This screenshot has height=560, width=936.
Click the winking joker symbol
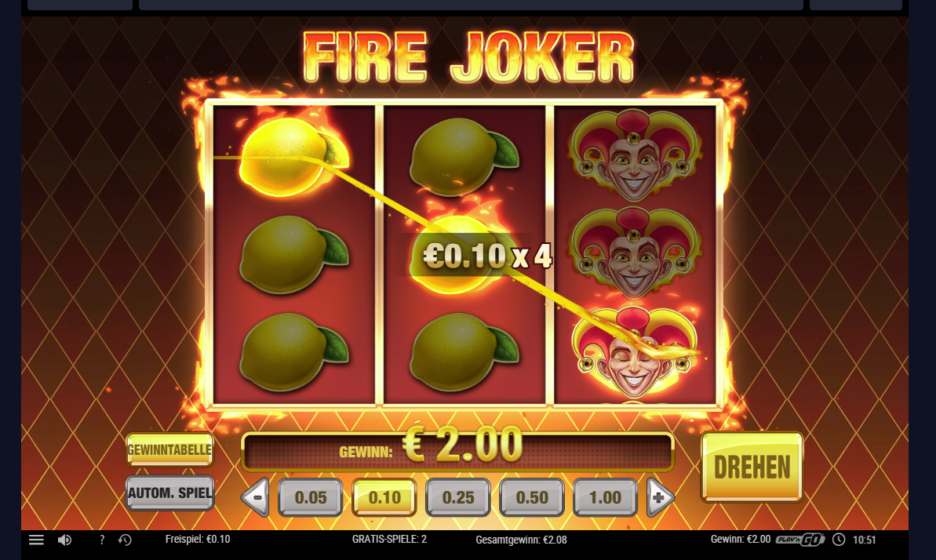pos(634,352)
